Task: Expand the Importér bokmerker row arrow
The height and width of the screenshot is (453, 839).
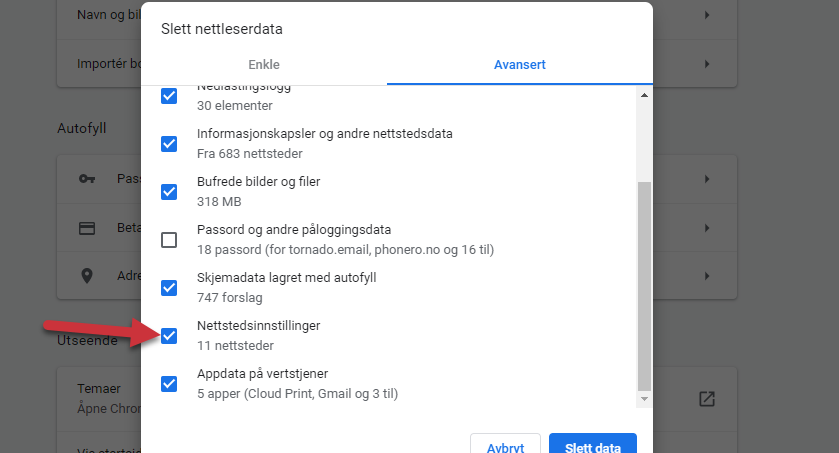Action: click(x=707, y=64)
